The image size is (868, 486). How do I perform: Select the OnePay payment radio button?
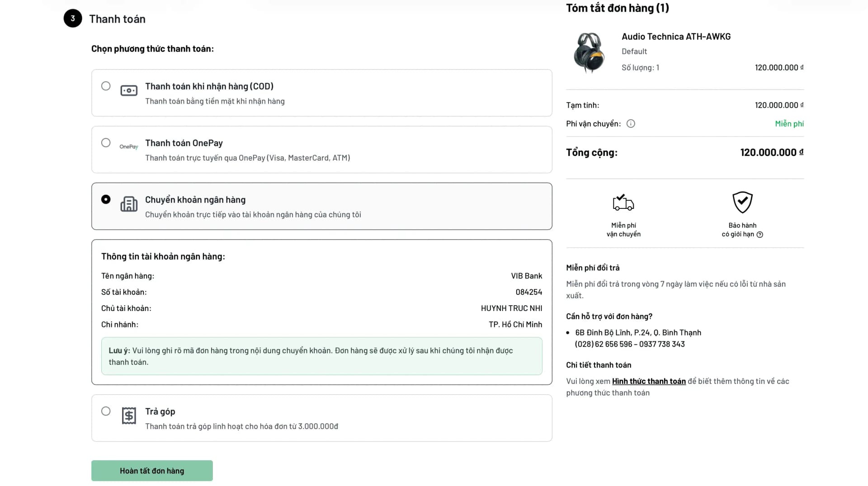(106, 143)
